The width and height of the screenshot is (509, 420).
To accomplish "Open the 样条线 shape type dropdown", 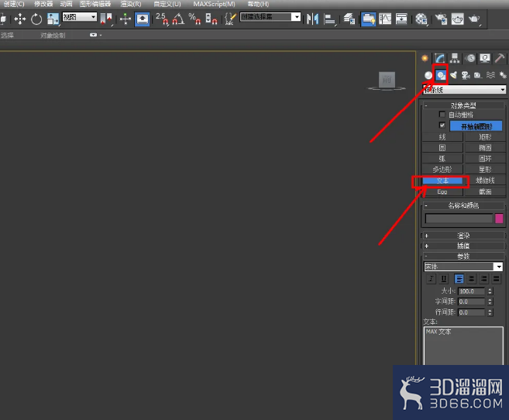I will (464, 90).
